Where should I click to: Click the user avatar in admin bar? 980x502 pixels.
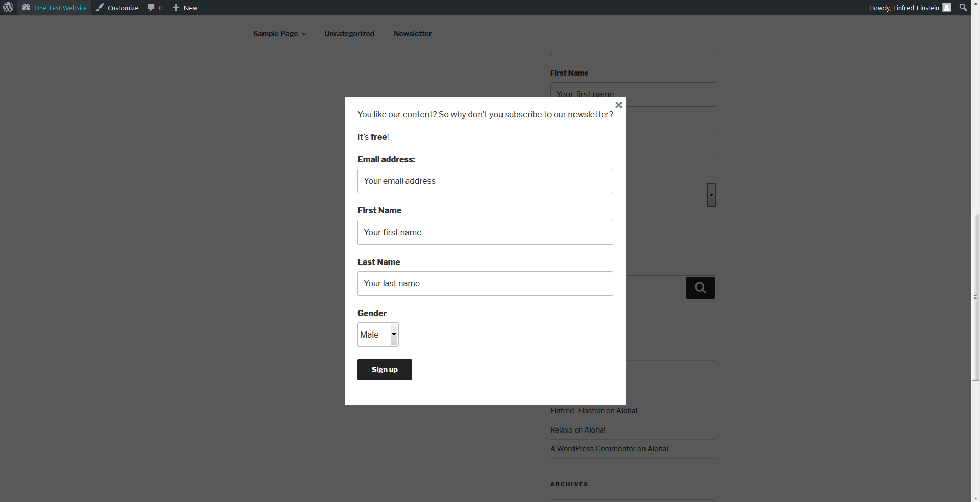pos(947,8)
